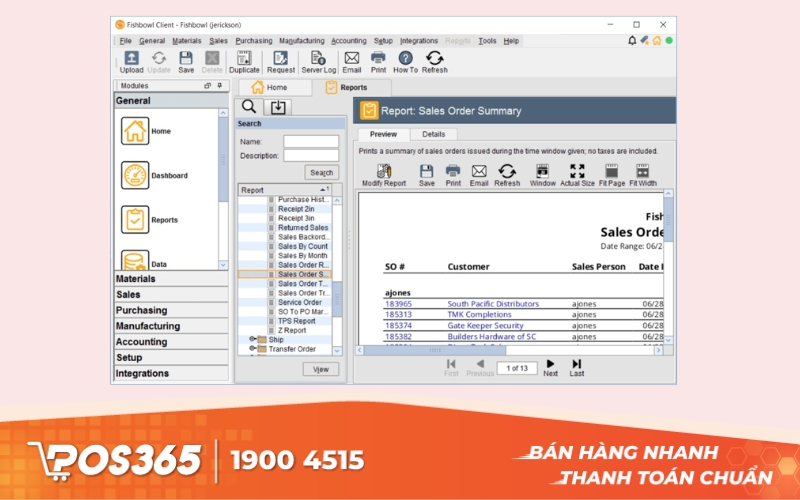Expand the Purchasing module group
The width and height of the screenshot is (800, 500).
click(171, 310)
